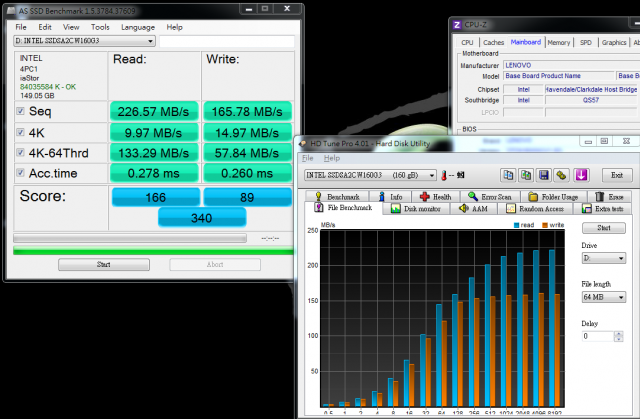This screenshot has width=640, height=419.
Task: Click the Exit button in HD Tune Pro
Action: [617, 175]
